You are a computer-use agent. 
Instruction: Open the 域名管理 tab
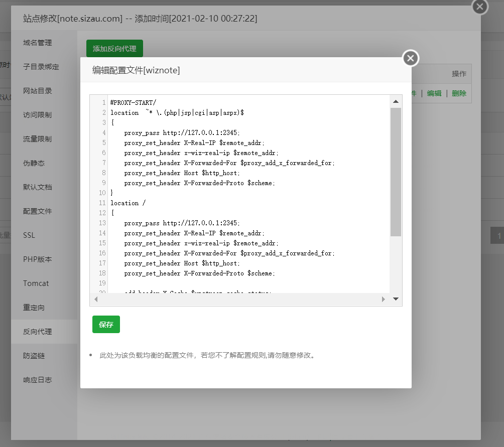point(38,43)
